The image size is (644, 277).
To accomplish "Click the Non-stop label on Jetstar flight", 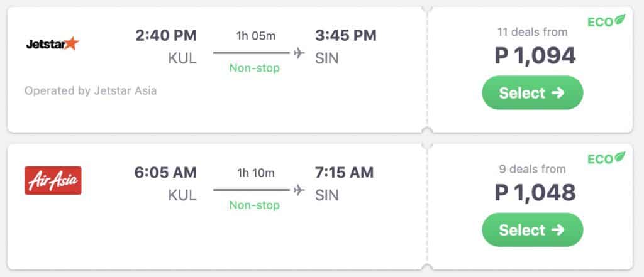I will pos(254,68).
